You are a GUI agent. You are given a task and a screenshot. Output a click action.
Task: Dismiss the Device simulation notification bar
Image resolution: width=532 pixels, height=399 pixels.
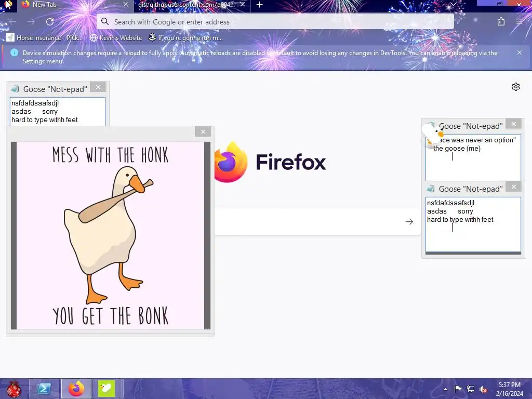point(520,52)
